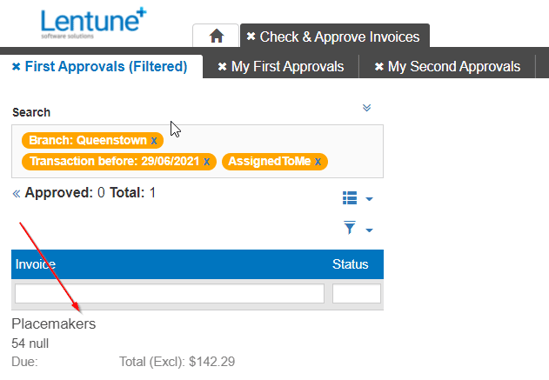
Task: Click the list view icon
Action: coord(350,198)
